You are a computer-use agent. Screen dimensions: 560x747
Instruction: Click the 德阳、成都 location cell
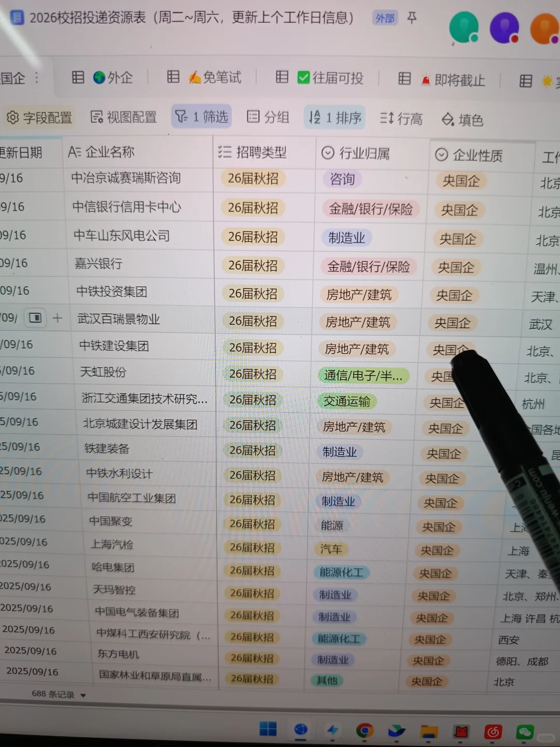pyautogui.click(x=522, y=661)
